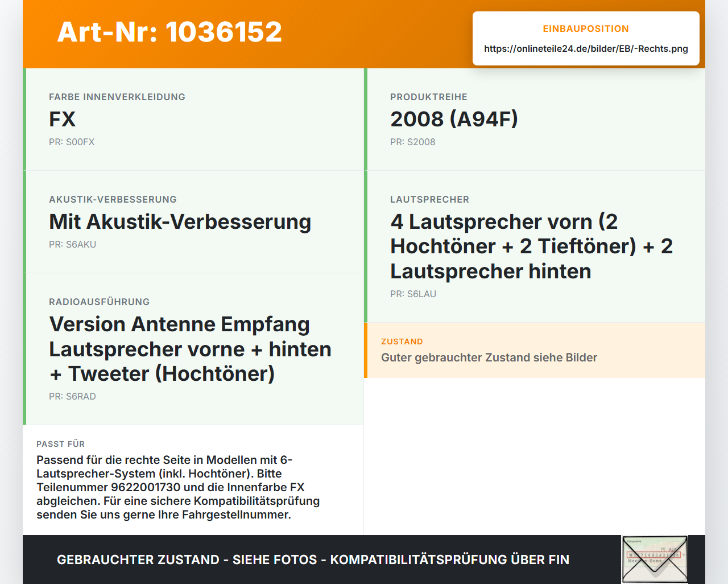Click the EINBAUPOSITION label
Screen dimensions: 728x584
pyautogui.click(x=586, y=28)
